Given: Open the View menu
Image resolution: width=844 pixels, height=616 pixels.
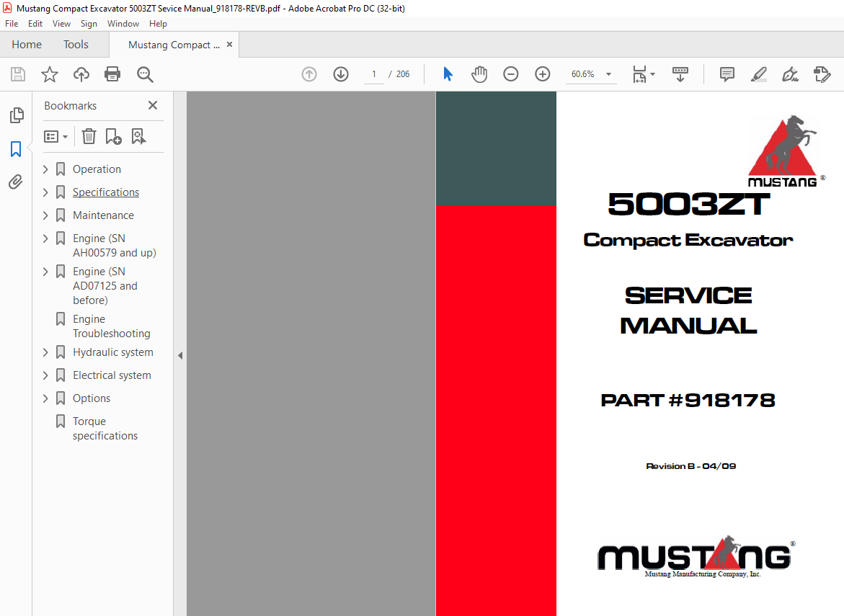Looking at the screenshot, I should [61, 24].
